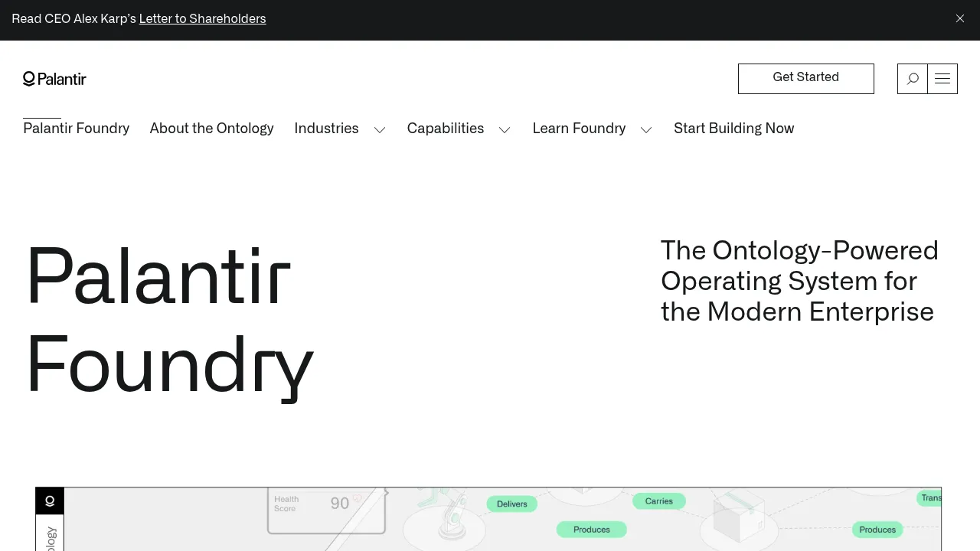Open Start Building Now link
This screenshot has height=551, width=980.
(x=734, y=129)
